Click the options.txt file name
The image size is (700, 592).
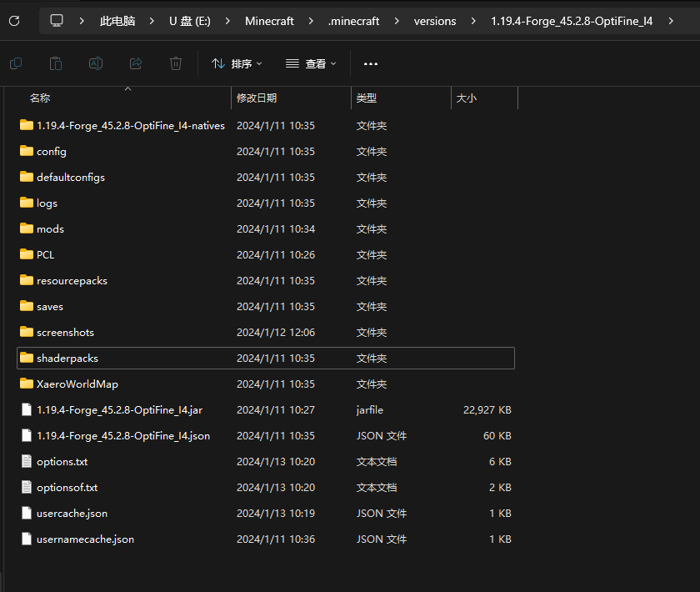62,462
